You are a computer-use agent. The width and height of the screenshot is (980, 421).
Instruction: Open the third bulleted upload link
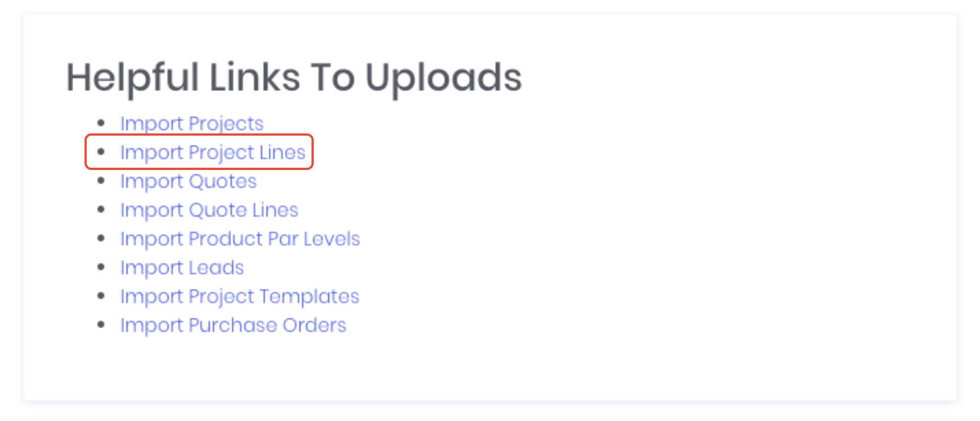(188, 181)
